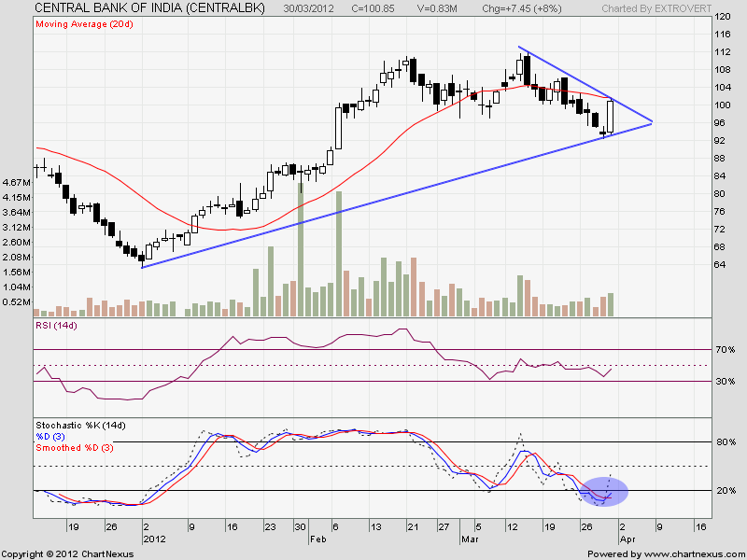Click the blue highlighted ellipse on the stochastic
The height and width of the screenshot is (560, 747).
(603, 492)
